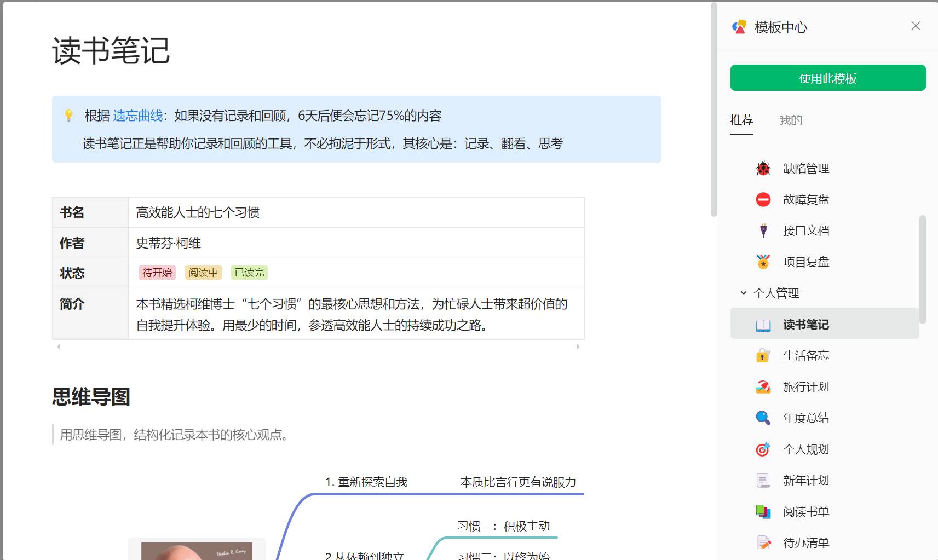Screen dimensions: 938x560
Task: Click the beach umbrella icon for 旅行计划
Action: coord(763,386)
